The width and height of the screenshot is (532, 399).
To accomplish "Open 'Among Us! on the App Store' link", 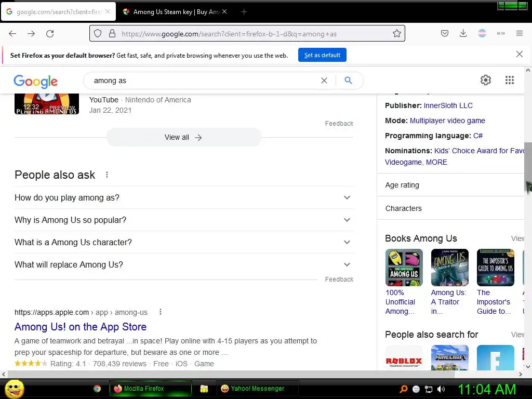I will click(x=81, y=327).
